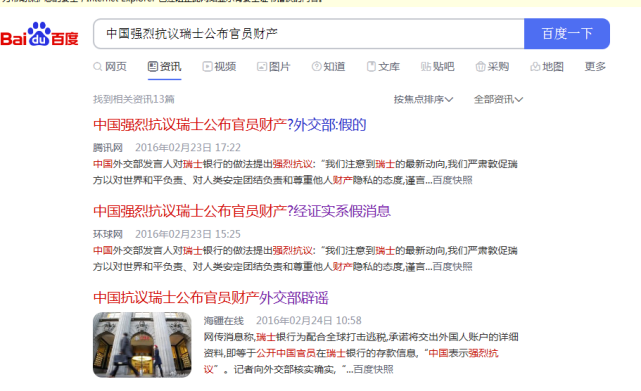The width and height of the screenshot is (641, 391).
Task: Click the 百度一下 search button
Action: [567, 34]
